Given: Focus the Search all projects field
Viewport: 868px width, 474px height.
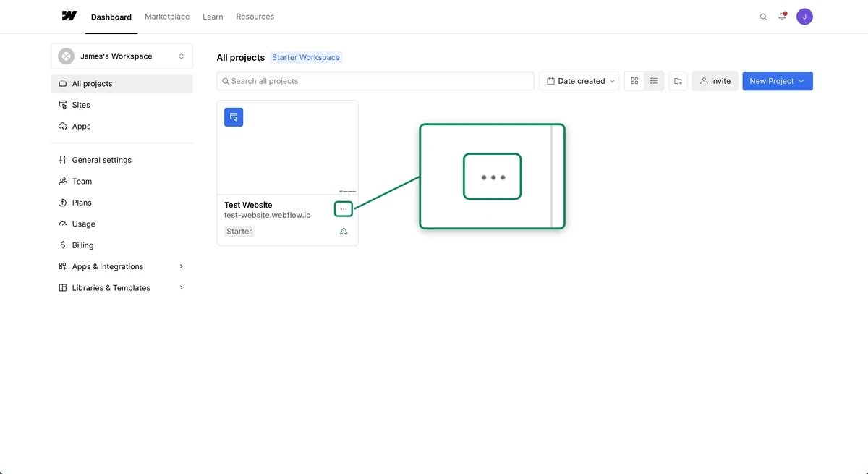Looking at the screenshot, I should click(x=375, y=81).
